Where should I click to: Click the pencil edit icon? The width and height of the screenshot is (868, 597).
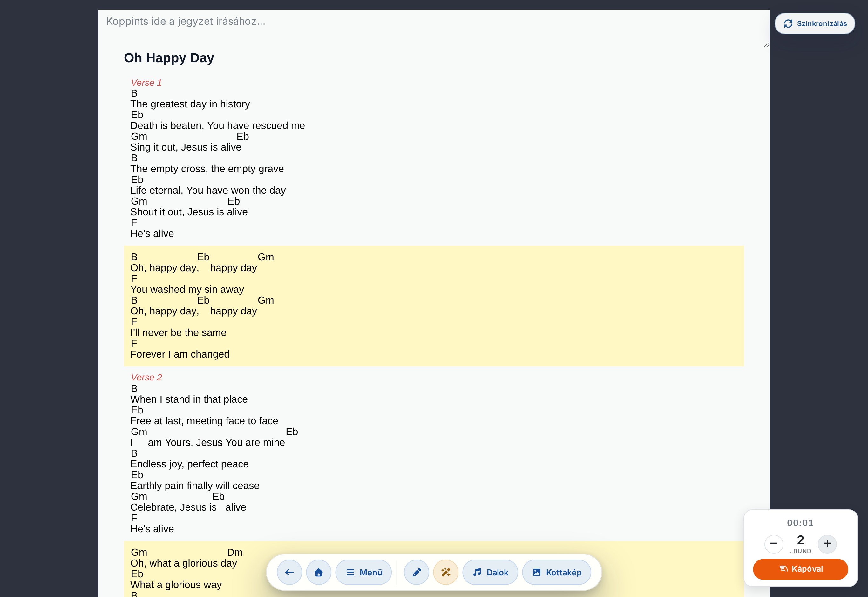pos(417,572)
